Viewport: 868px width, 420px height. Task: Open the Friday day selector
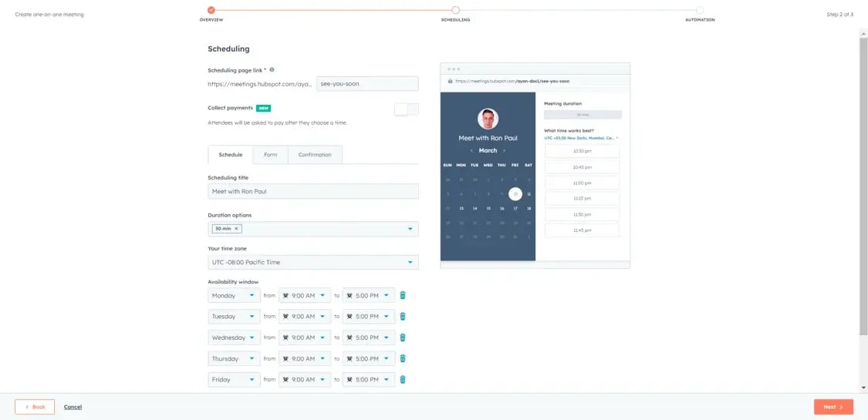[x=234, y=380]
